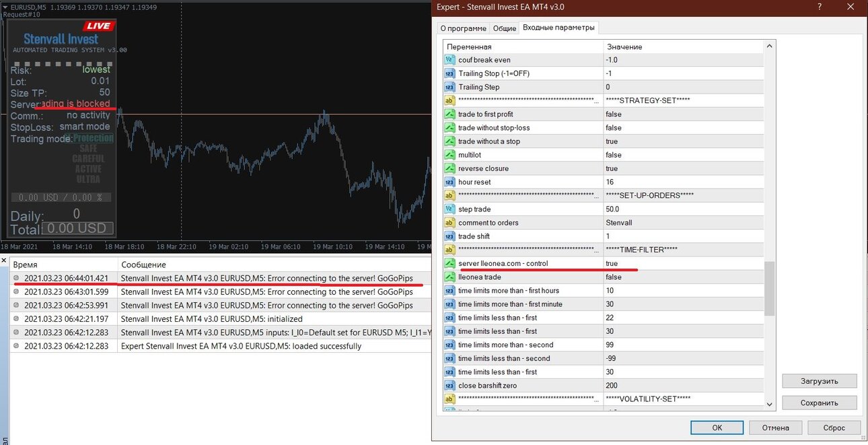The width and height of the screenshot is (868, 445).
Task: Click the help '?' button in the dialog title bar
Action: pyautogui.click(x=820, y=7)
